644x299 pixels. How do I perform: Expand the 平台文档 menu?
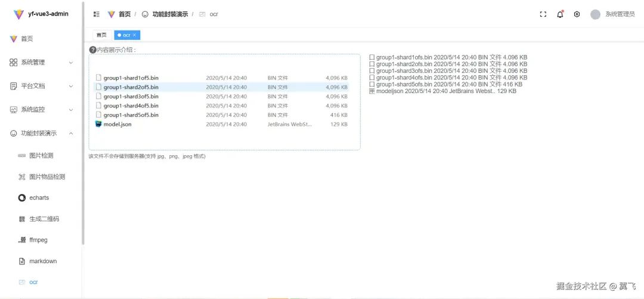(41, 86)
